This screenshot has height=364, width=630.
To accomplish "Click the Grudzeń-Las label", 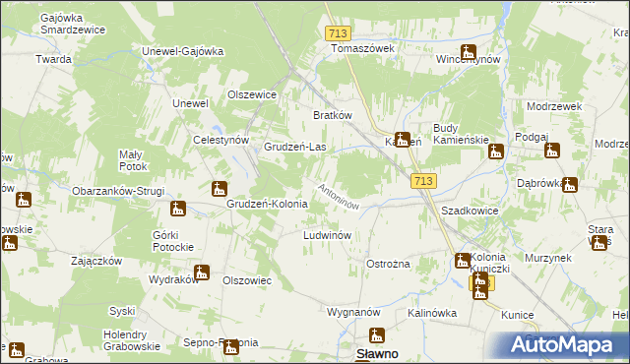I will (x=295, y=147).
